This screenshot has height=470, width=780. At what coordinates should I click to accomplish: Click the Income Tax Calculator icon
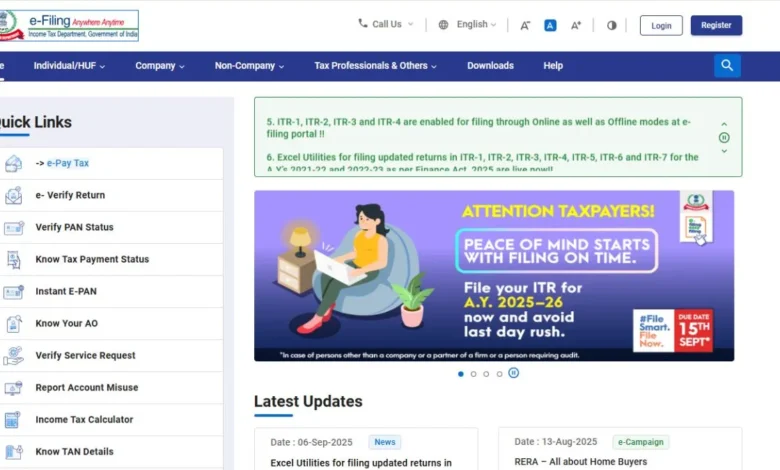13,420
